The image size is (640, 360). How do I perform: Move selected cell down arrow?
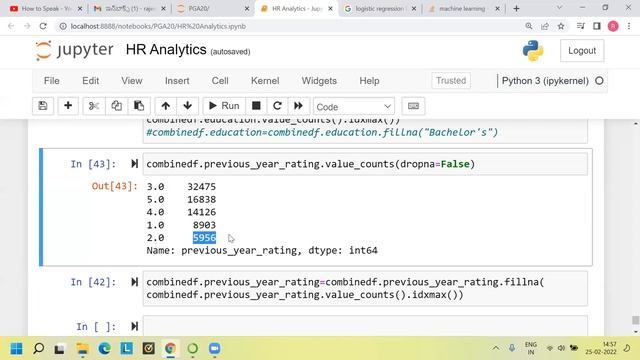187,106
